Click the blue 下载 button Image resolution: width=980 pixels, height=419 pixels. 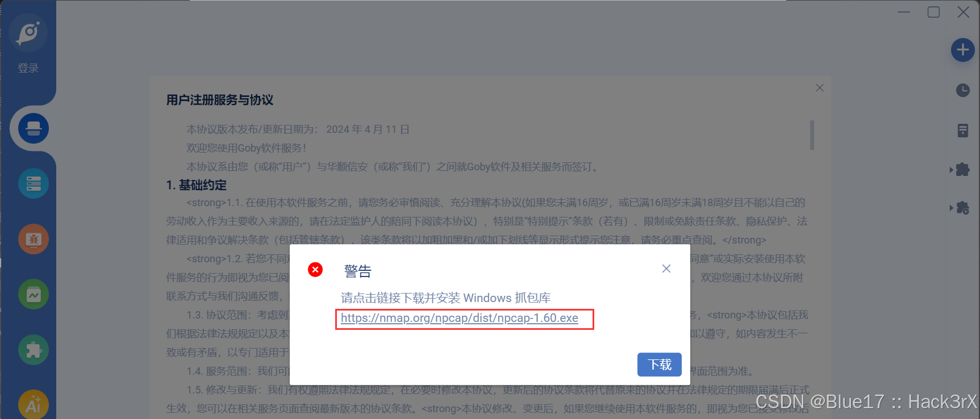(660, 364)
